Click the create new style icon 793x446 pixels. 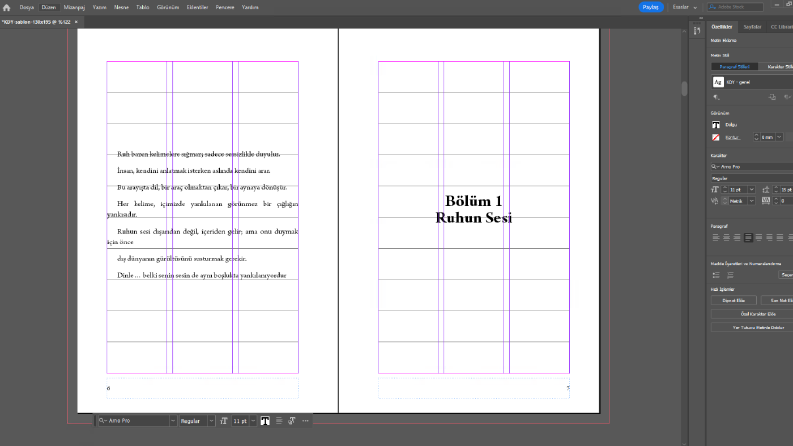[x=772, y=97]
